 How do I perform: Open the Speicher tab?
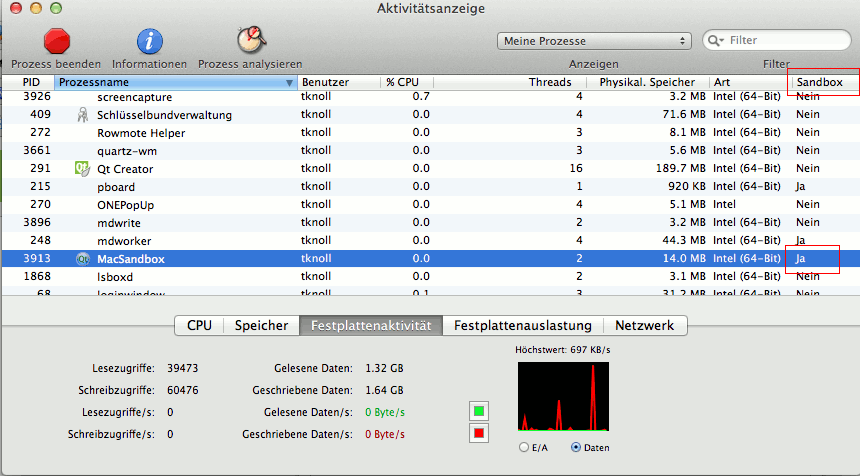click(261, 325)
